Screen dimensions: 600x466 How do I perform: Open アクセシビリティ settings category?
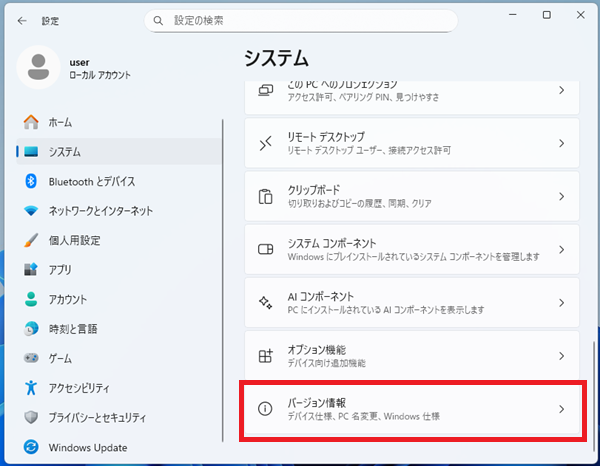[119, 388]
